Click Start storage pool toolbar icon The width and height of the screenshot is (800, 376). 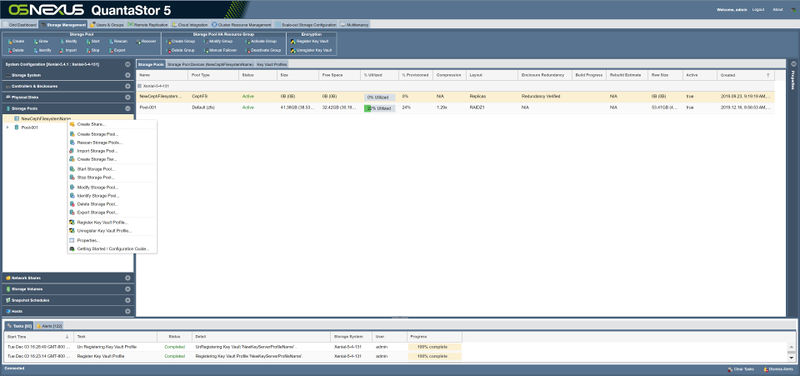coord(88,41)
